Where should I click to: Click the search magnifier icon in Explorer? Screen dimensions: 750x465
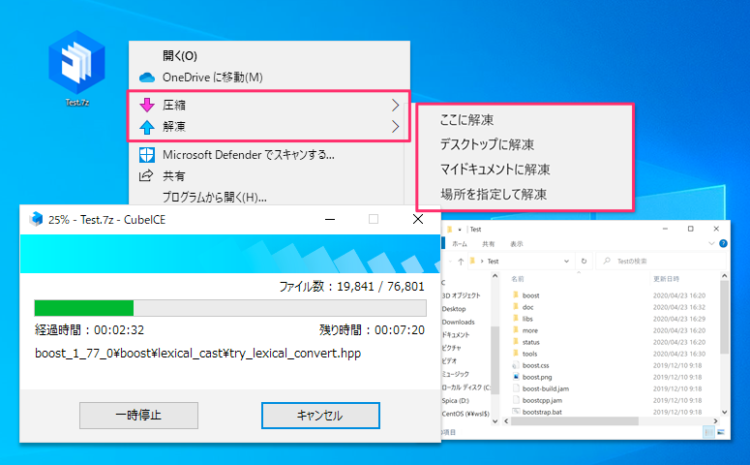607,261
